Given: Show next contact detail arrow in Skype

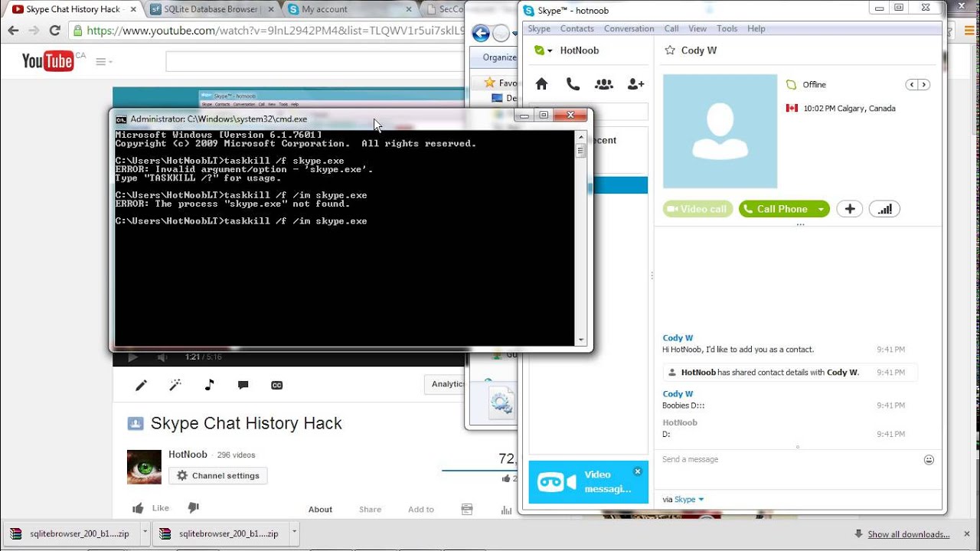Looking at the screenshot, I should [x=924, y=85].
